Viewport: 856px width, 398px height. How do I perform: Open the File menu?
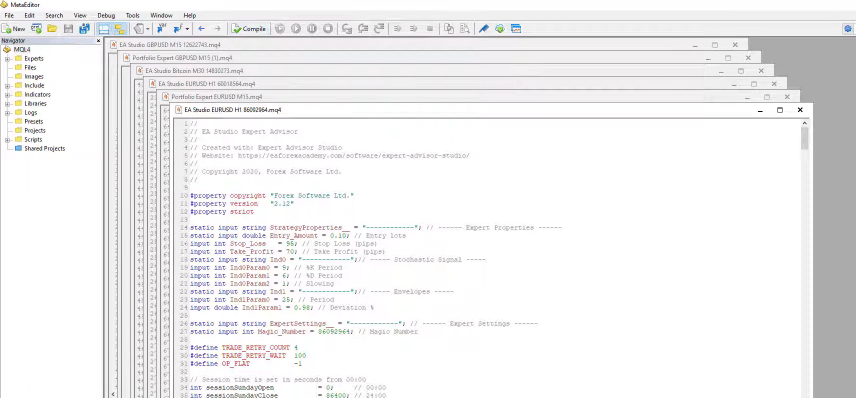click(x=9, y=15)
